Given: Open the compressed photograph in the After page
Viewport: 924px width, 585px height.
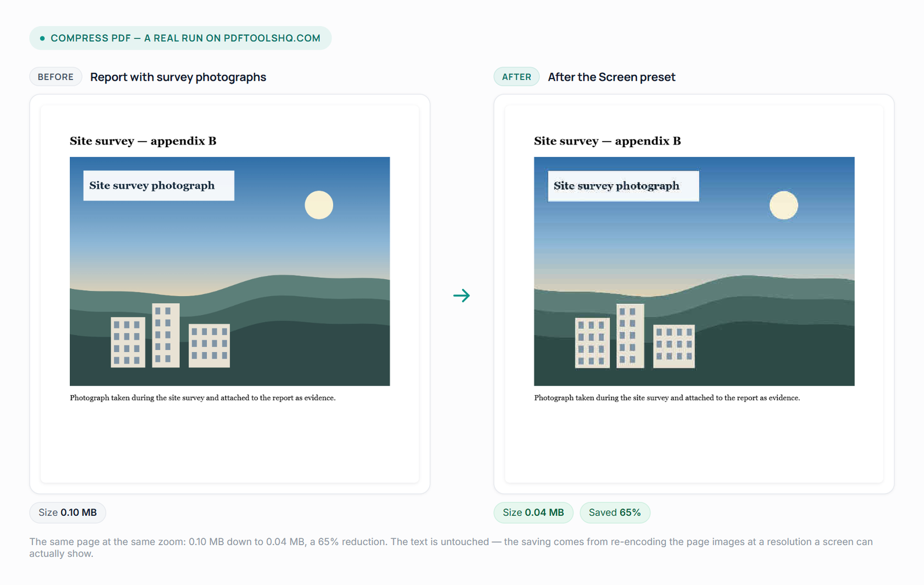Looking at the screenshot, I should 694,271.
